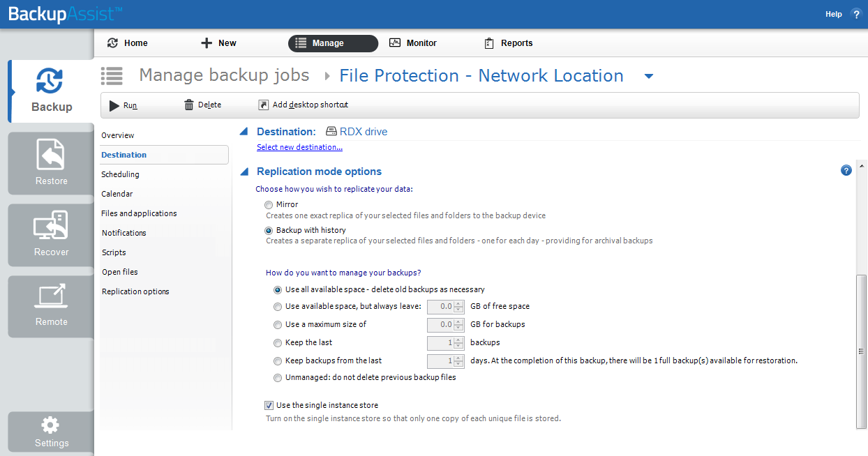Screen dimensions: 868x456
Task: Run the backup job
Action: point(124,105)
